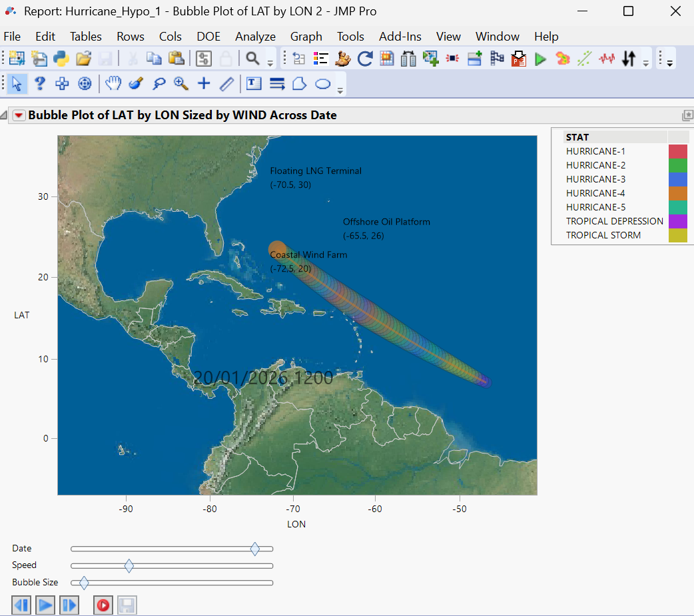The image size is (694, 616).
Task: Activate the question mark help tool
Action: pos(40,83)
